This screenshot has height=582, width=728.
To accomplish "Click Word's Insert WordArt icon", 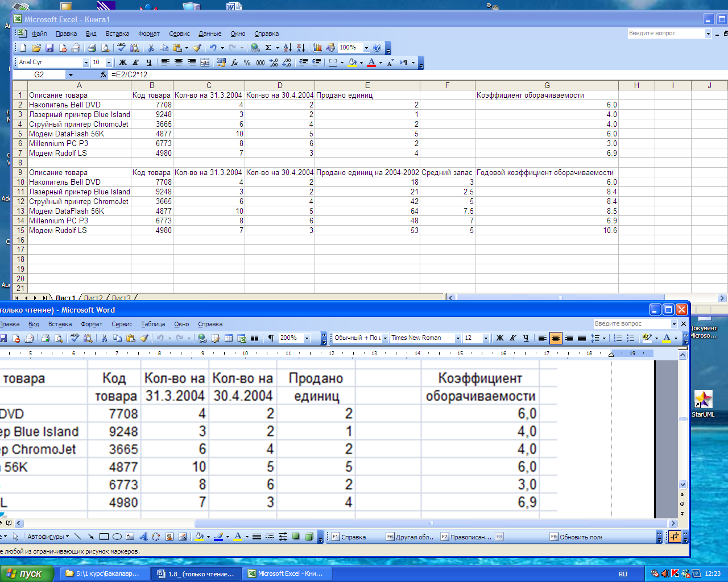I will 143,537.
